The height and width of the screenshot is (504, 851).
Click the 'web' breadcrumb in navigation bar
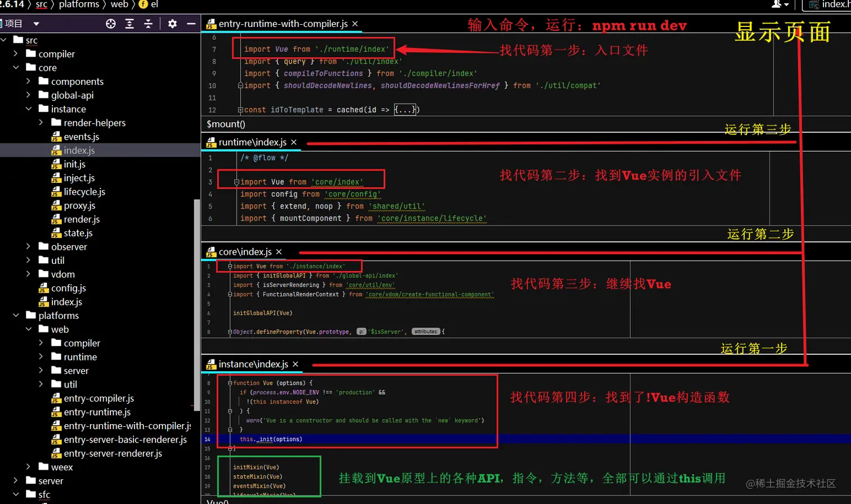[119, 4]
